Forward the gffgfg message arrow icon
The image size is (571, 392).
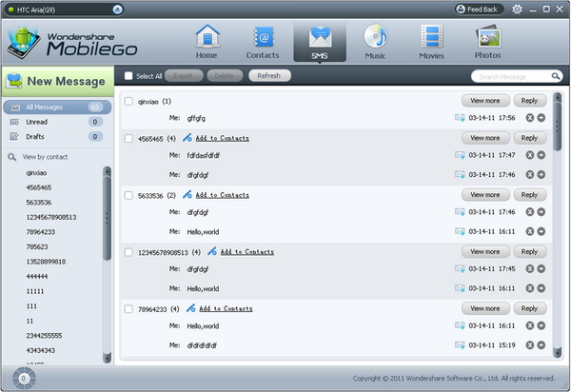541,118
